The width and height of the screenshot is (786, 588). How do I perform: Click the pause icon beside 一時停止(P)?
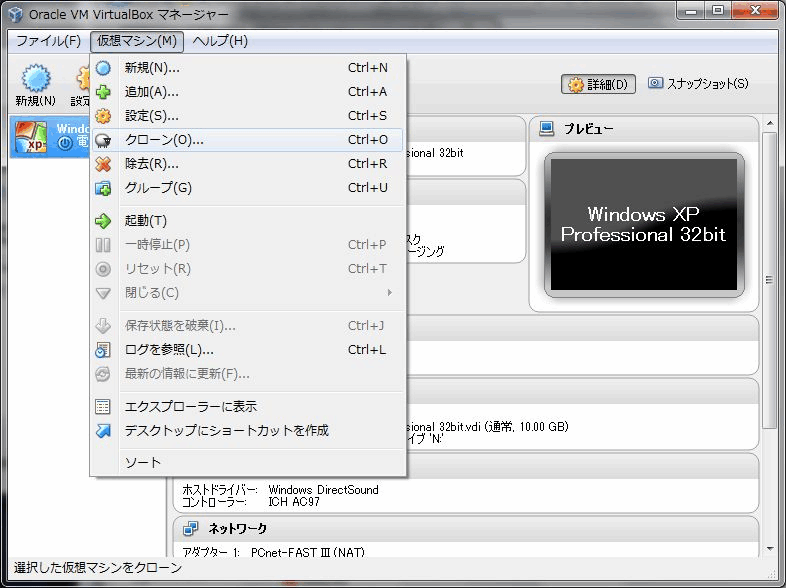(103, 245)
